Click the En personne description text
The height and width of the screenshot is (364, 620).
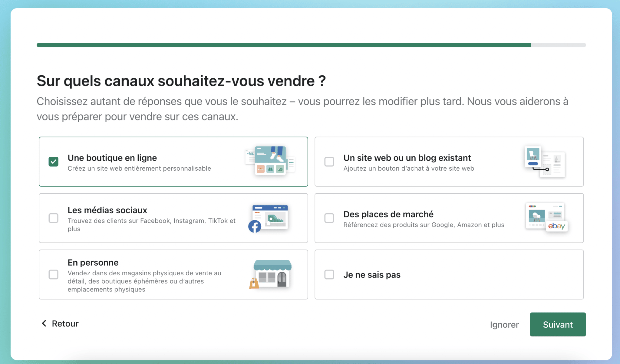click(x=144, y=281)
